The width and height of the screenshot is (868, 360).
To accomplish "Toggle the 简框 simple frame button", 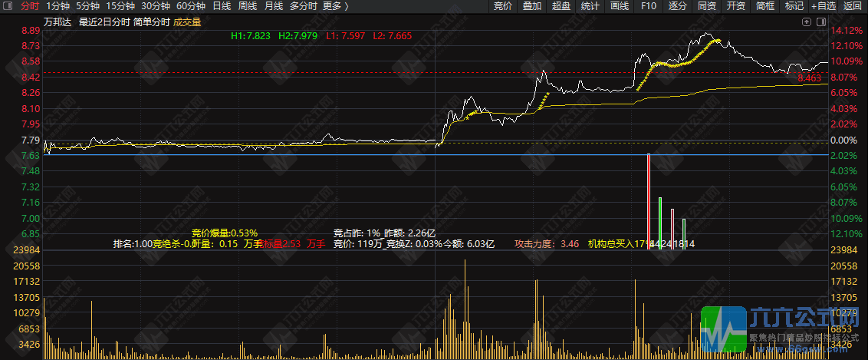I will (x=765, y=7).
